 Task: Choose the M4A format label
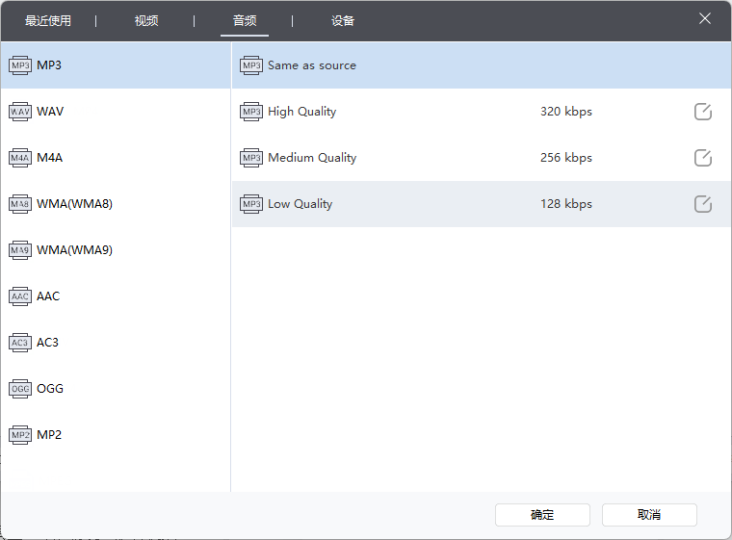pos(49,158)
